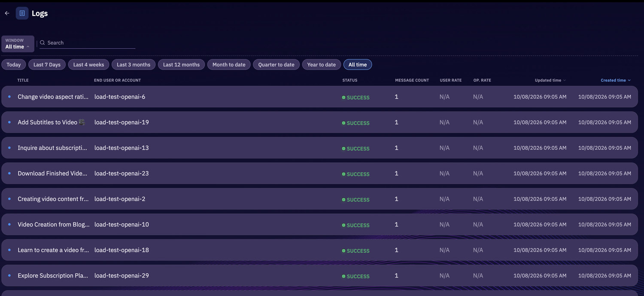Open the Explore Subscription Plans log
The height and width of the screenshot is (296, 644).
click(x=319, y=275)
